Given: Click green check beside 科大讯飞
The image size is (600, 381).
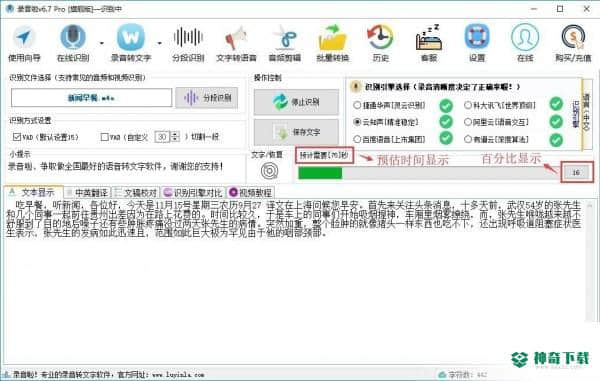Looking at the screenshot, I should [556, 104].
